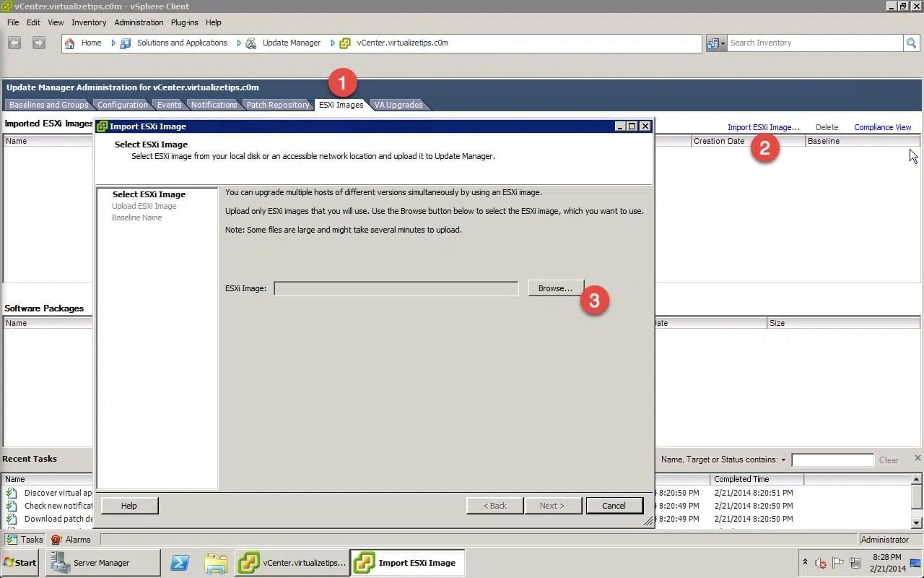Click the navigate Forward arrow in the toolbar

tap(39, 43)
